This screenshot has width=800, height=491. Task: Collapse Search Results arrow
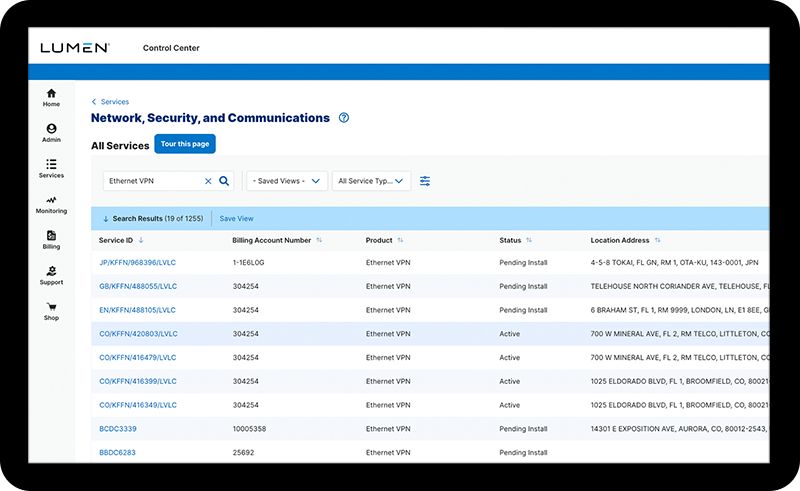point(106,218)
